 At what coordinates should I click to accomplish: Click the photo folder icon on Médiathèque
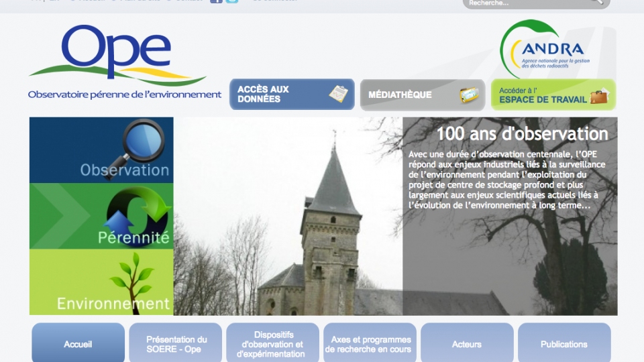pyautogui.click(x=469, y=95)
